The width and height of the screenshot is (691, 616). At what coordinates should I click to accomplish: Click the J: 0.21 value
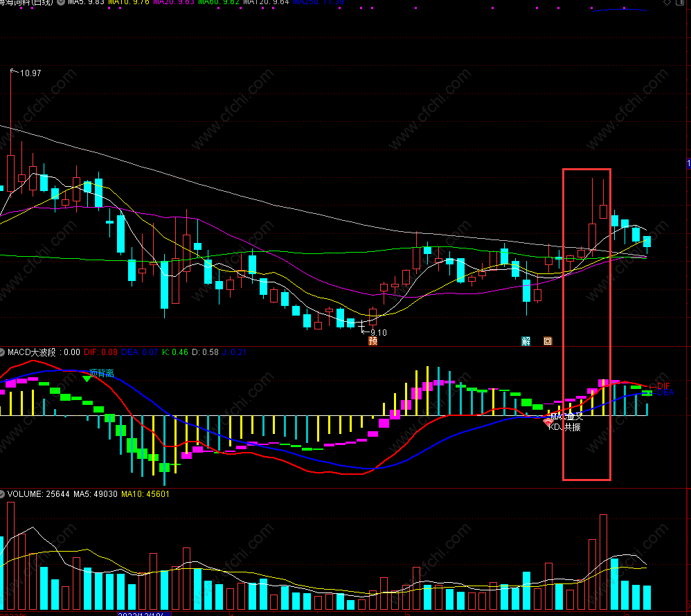click(233, 352)
